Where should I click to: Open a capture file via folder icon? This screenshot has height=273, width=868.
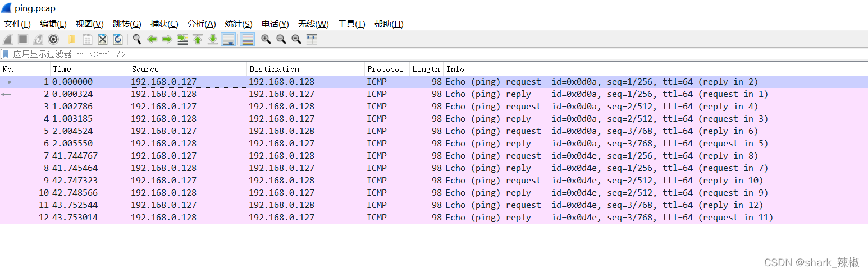click(72, 39)
